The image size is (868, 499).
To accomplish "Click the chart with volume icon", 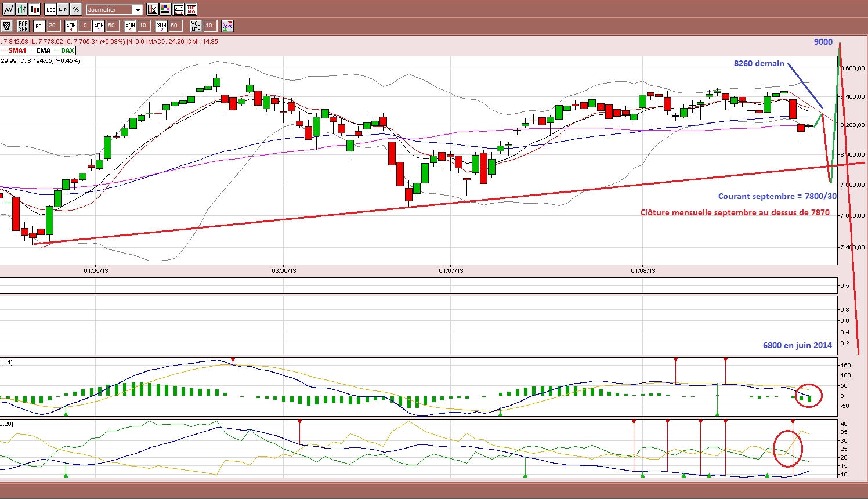I will click(x=178, y=9).
